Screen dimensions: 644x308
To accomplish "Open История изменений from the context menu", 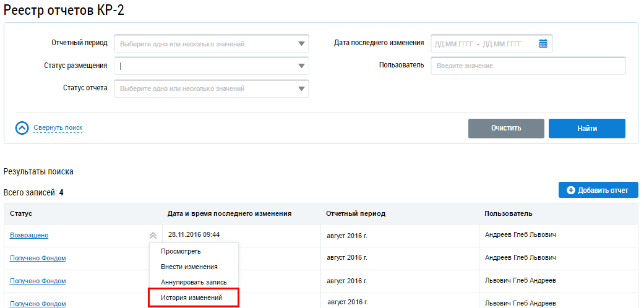I will pos(191,298).
